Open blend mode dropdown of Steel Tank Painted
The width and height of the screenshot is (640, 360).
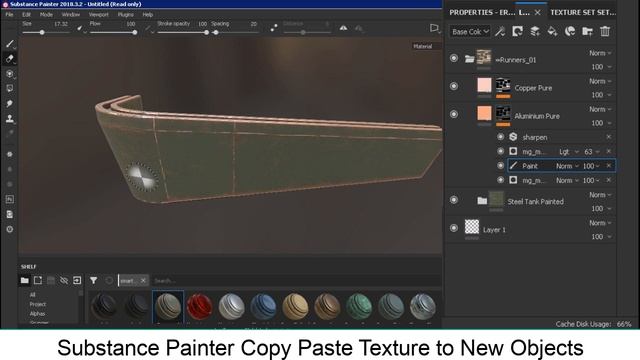tap(600, 195)
